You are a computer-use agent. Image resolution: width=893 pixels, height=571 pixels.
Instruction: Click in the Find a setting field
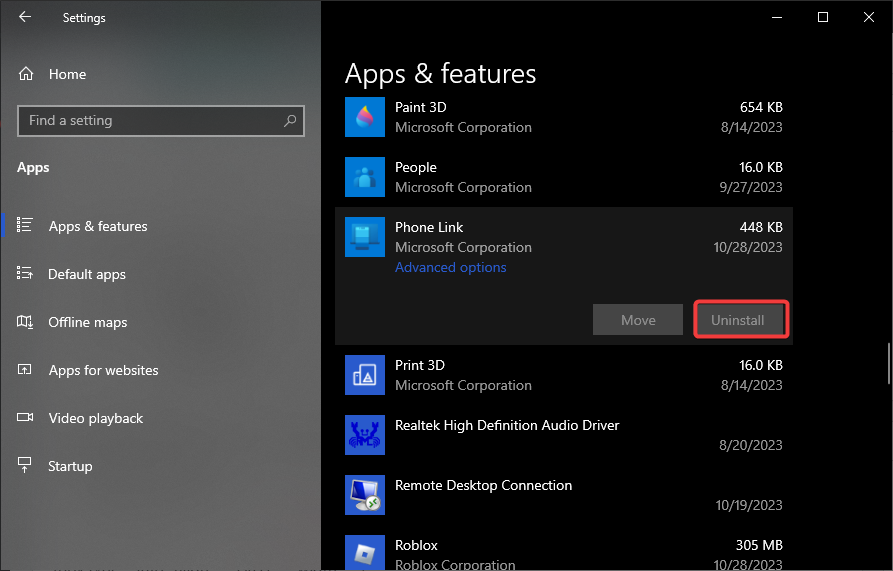150,121
